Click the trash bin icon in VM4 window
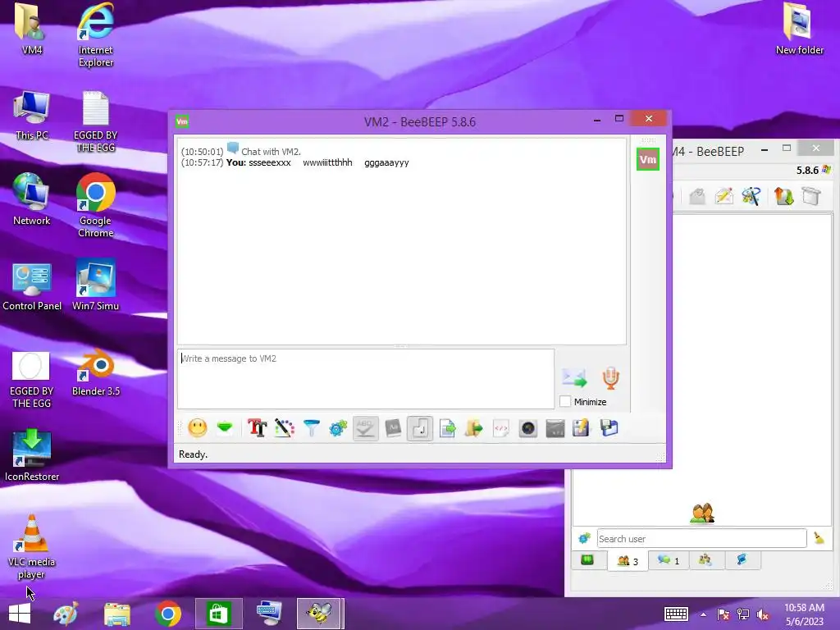The width and height of the screenshot is (840, 630). (811, 196)
